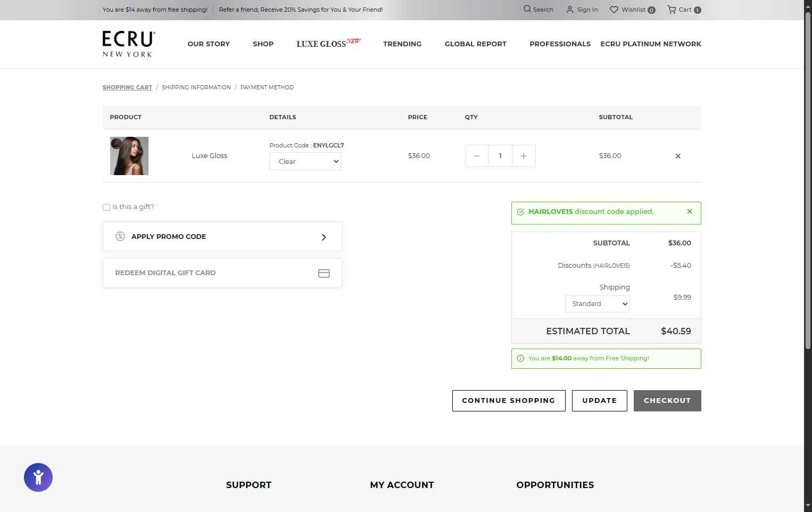Screen dimensions: 812x512
Task: Click SHOPPING CART breadcrumb link
Action: [127, 87]
